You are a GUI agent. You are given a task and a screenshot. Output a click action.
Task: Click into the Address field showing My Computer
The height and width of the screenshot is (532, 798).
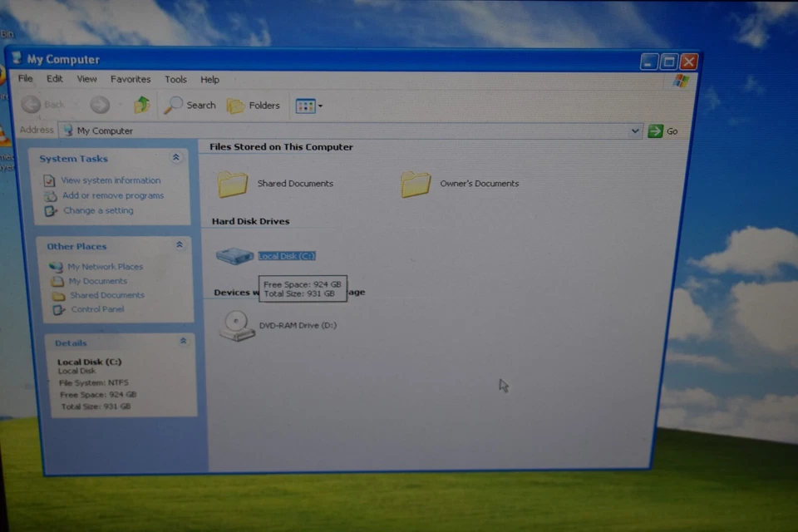click(351, 131)
